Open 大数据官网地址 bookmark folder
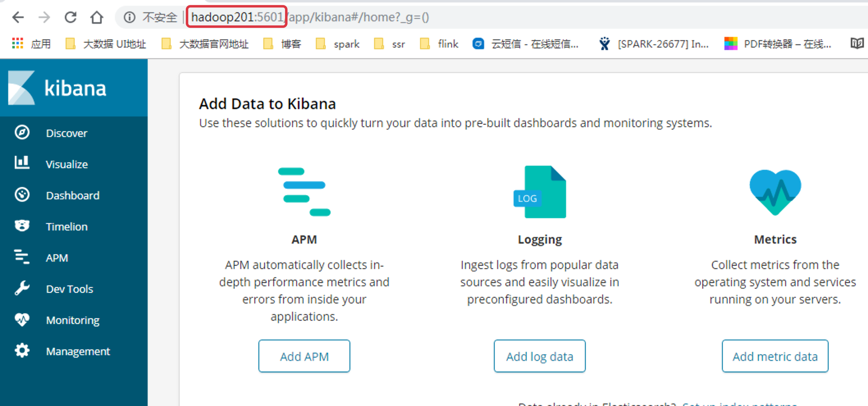The image size is (868, 406). (205, 44)
